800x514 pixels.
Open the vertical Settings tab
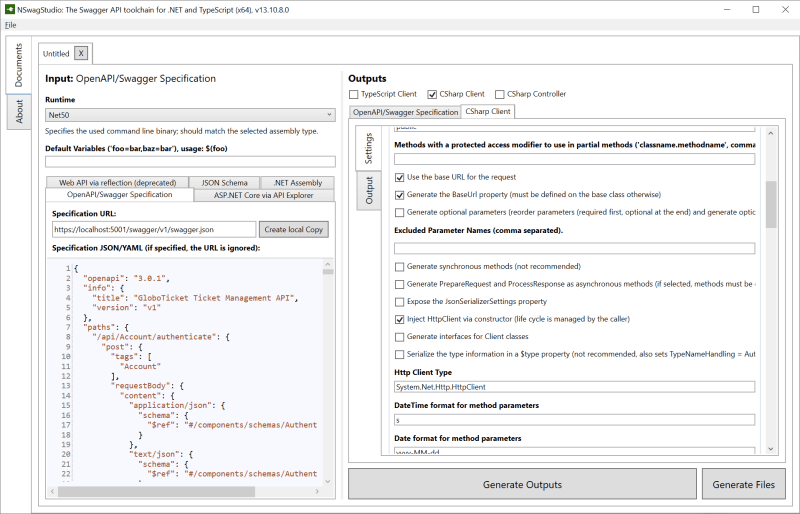368,149
